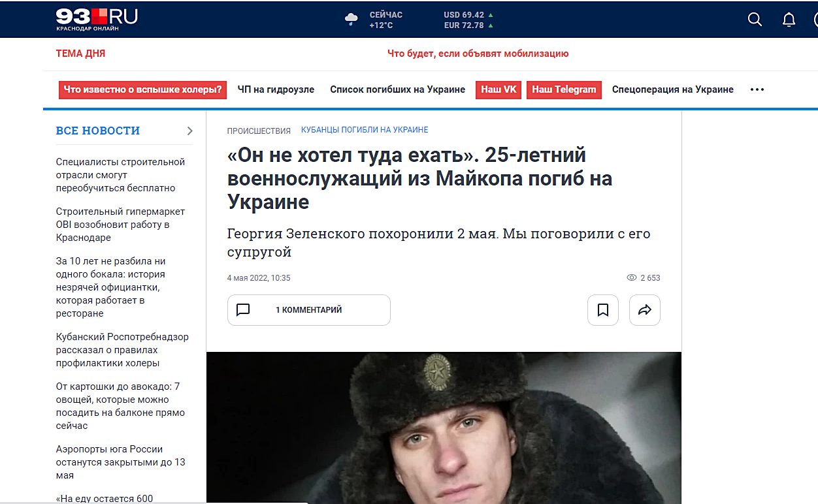This screenshot has height=504, width=818.
Task: Open the Наш VK red tag
Action: coord(499,89)
